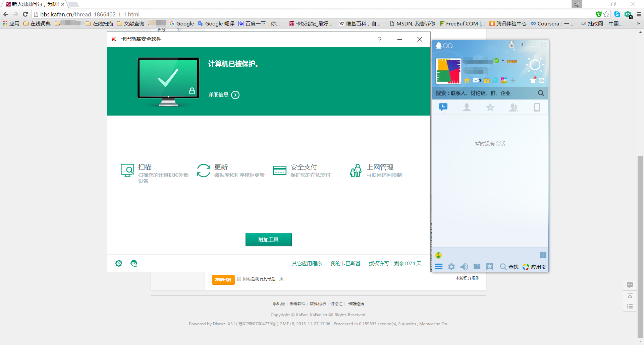Viewport: 644px width, 345px height.
Task: Open QQ interface manager icon
Action: coord(542,80)
